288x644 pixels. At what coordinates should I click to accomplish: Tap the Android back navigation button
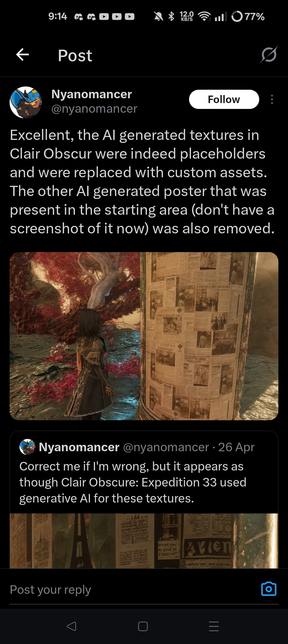point(71,626)
